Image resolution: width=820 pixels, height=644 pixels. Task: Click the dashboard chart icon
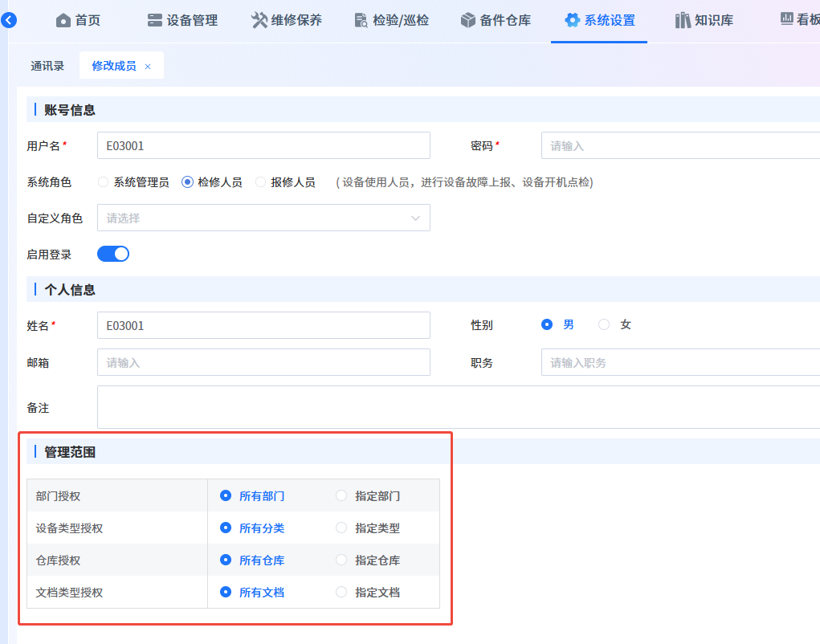tap(786, 20)
